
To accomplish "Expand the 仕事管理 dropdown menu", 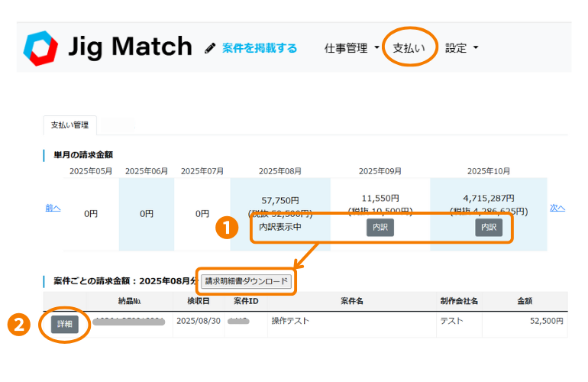I will [352, 48].
